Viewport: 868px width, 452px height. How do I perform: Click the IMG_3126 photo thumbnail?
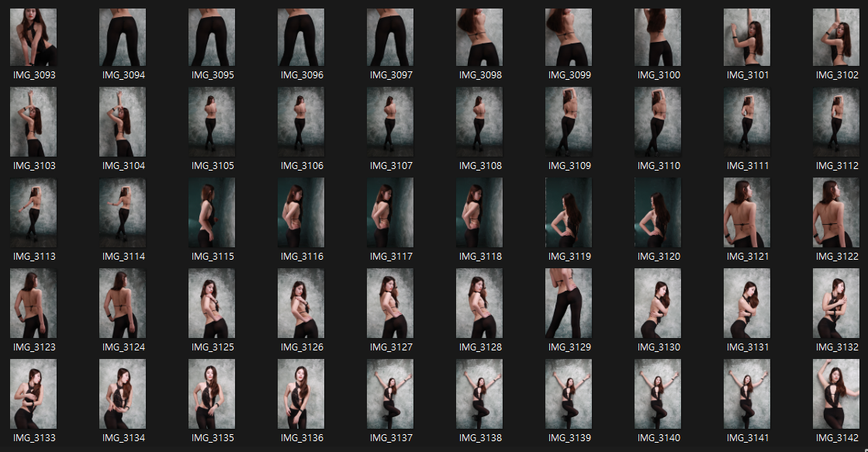coord(301,303)
